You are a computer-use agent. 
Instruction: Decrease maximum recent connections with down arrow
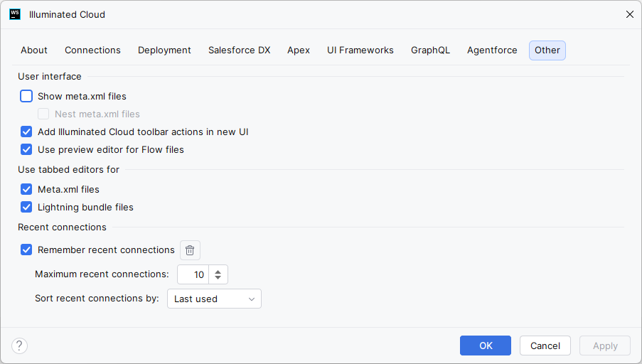tap(218, 278)
